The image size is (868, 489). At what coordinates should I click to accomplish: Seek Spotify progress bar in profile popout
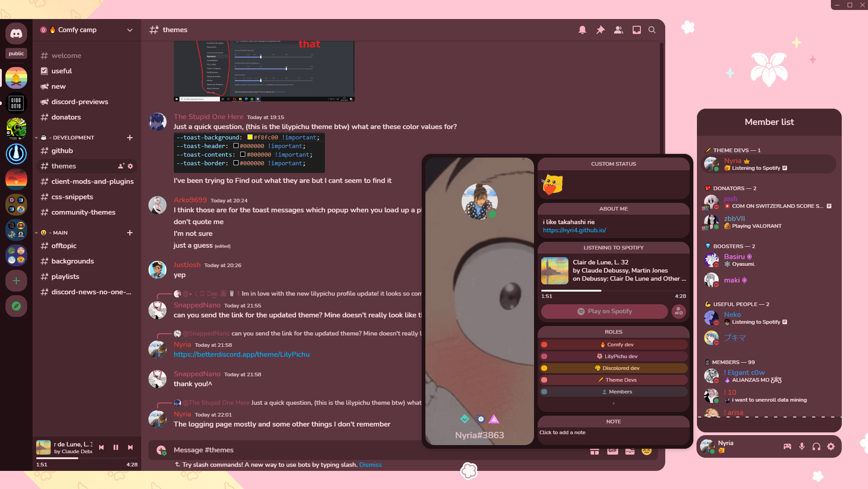click(x=614, y=291)
